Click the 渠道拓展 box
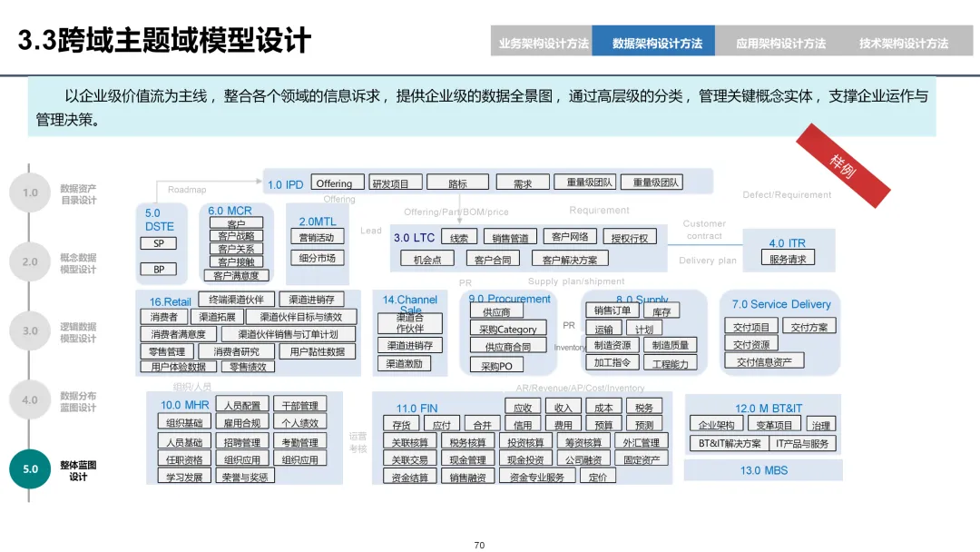This screenshot has width=980, height=552. pyautogui.click(x=217, y=317)
